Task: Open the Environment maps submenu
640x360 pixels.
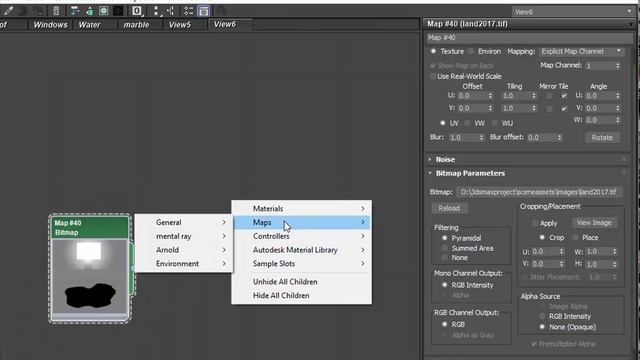Action: (184, 264)
